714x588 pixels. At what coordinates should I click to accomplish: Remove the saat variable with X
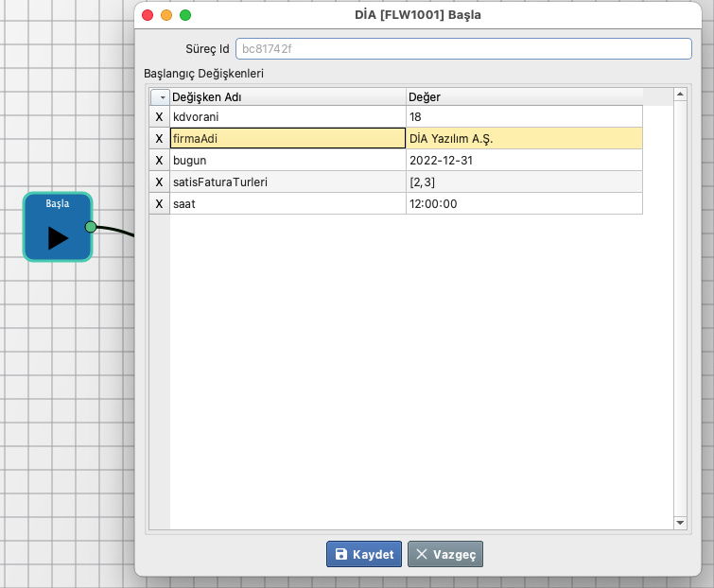159,203
